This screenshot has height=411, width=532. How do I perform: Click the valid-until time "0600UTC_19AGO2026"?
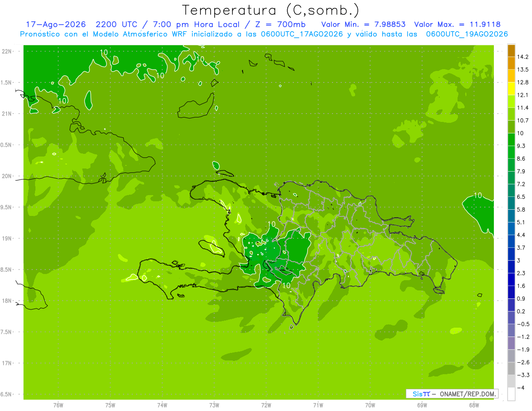[x=467, y=34]
